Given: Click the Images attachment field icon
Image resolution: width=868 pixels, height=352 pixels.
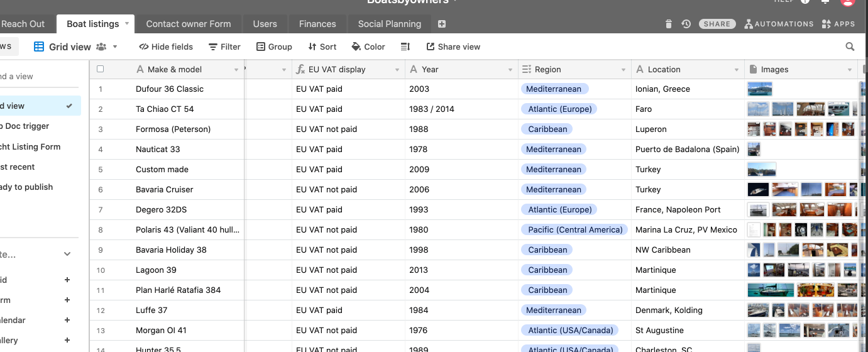Looking at the screenshot, I should pos(753,69).
